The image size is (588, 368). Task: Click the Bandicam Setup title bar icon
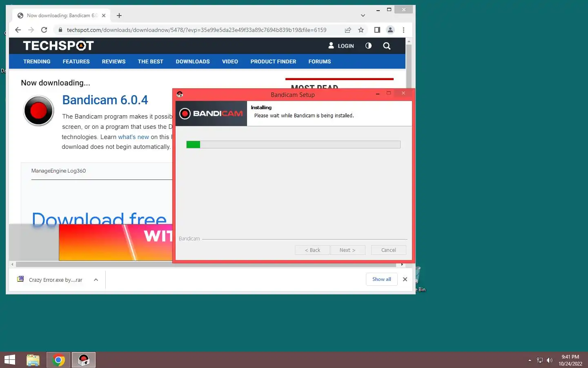pyautogui.click(x=180, y=94)
